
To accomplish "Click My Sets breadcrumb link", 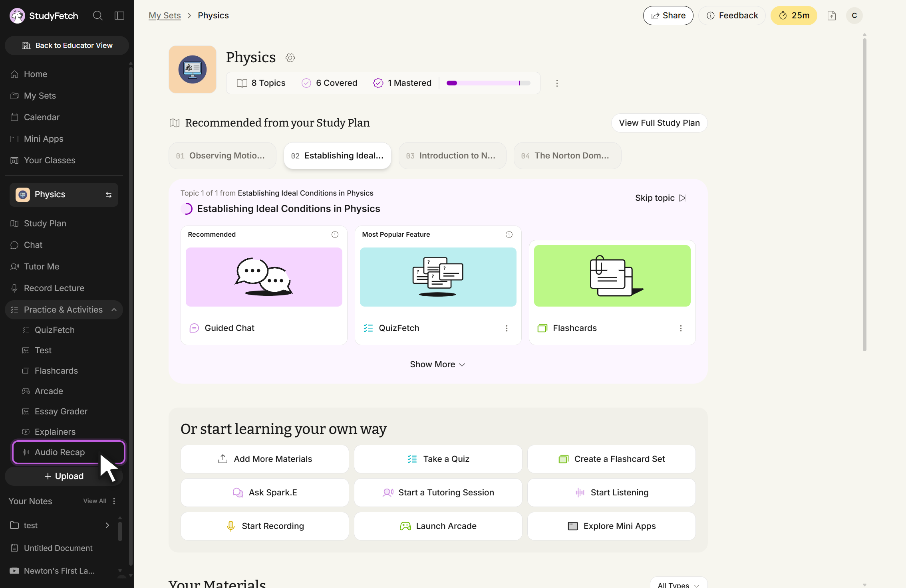I will (165, 16).
